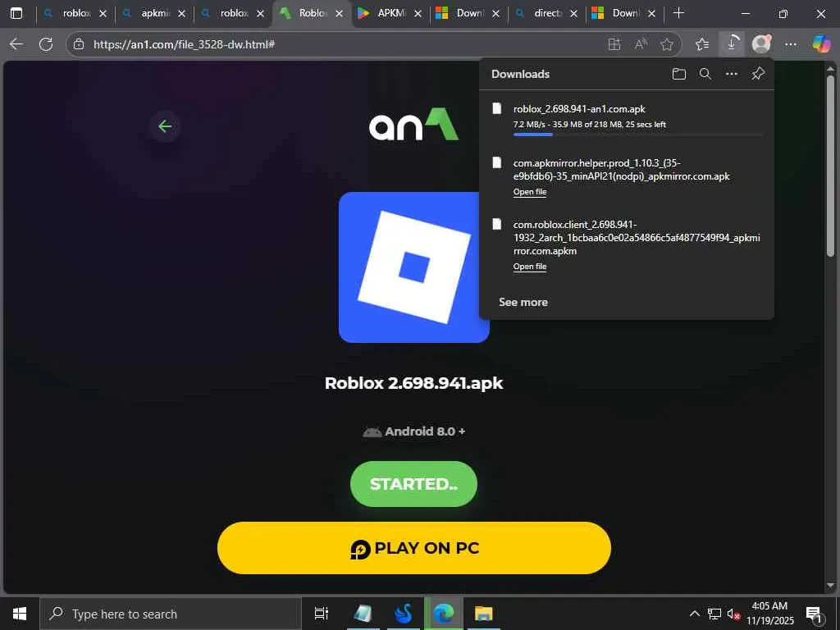Click the browser back arrow

coord(16,44)
